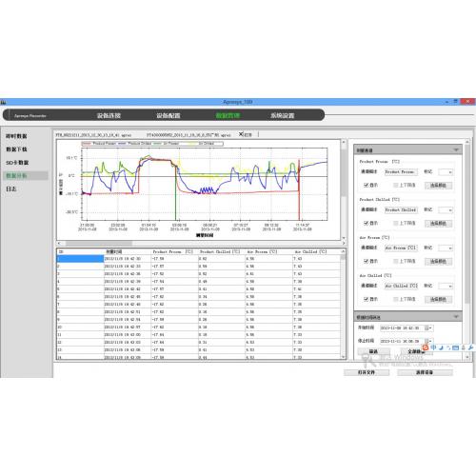The width and height of the screenshot is (476, 476).
Task: Open the calendar picker for the start time
Action: [428, 327]
